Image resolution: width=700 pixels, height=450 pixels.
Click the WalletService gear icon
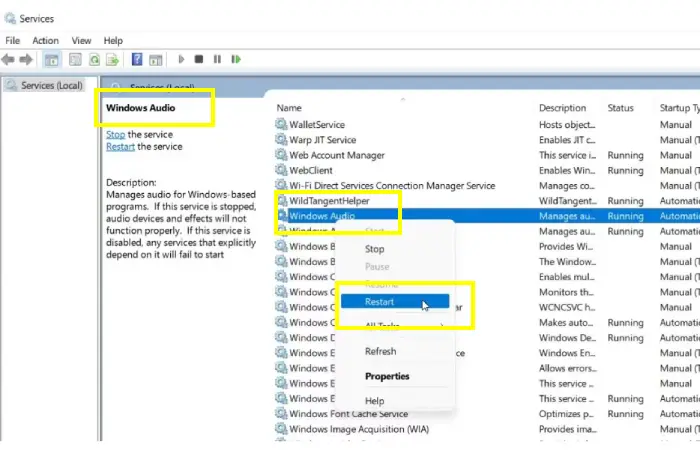coord(281,124)
